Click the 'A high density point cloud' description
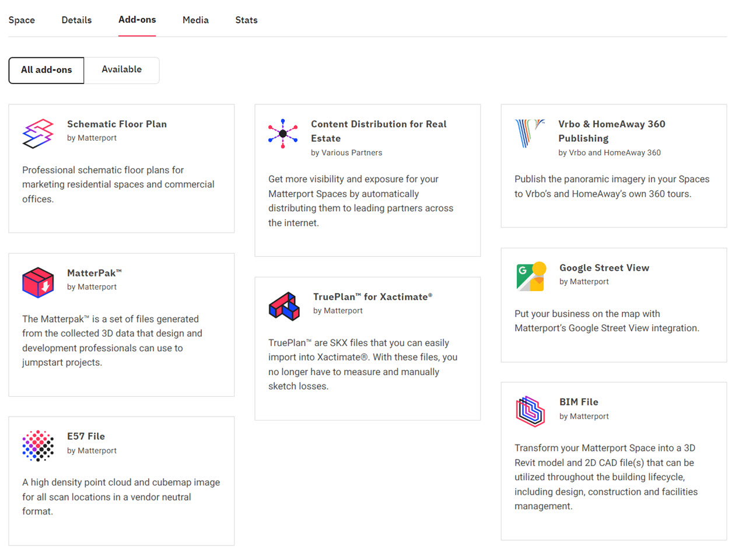This screenshot has height=560, width=735. pos(121,497)
